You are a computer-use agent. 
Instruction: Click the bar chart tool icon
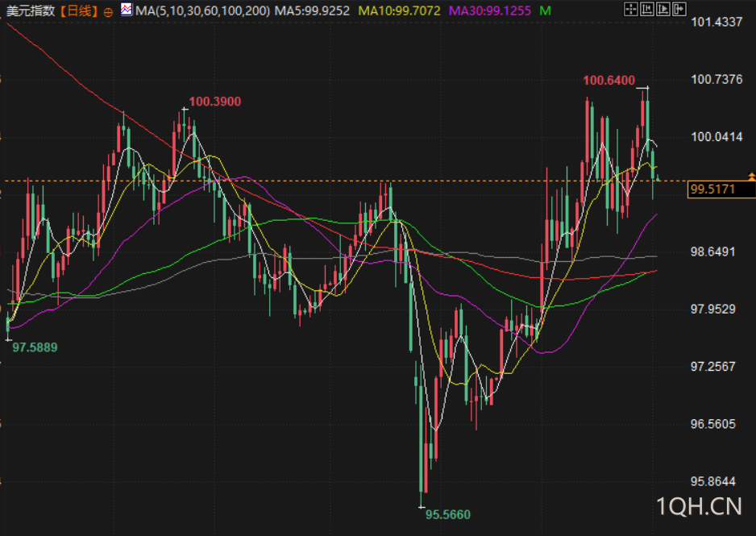(647, 9)
